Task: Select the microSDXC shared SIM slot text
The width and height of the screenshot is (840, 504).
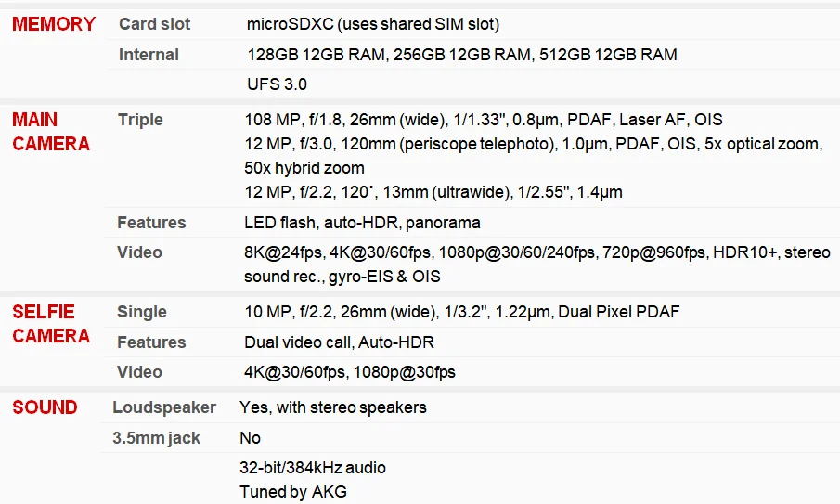Action: pyautogui.click(x=373, y=24)
